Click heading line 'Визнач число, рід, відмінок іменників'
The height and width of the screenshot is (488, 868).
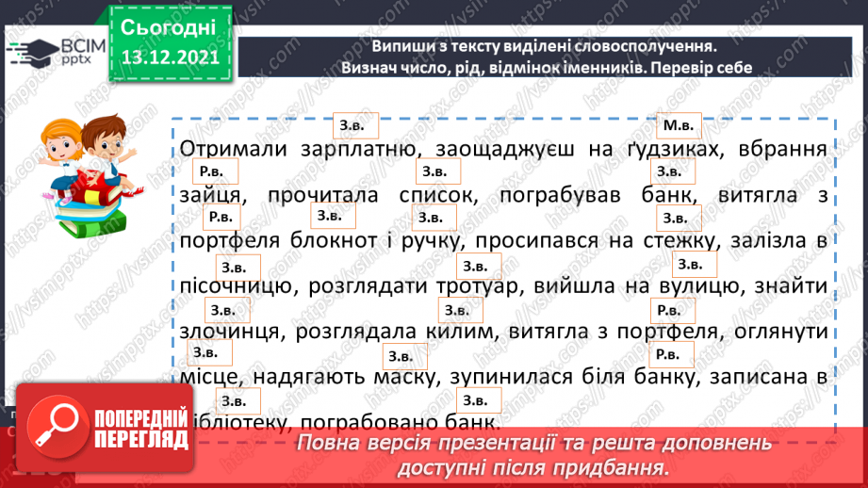495,68
